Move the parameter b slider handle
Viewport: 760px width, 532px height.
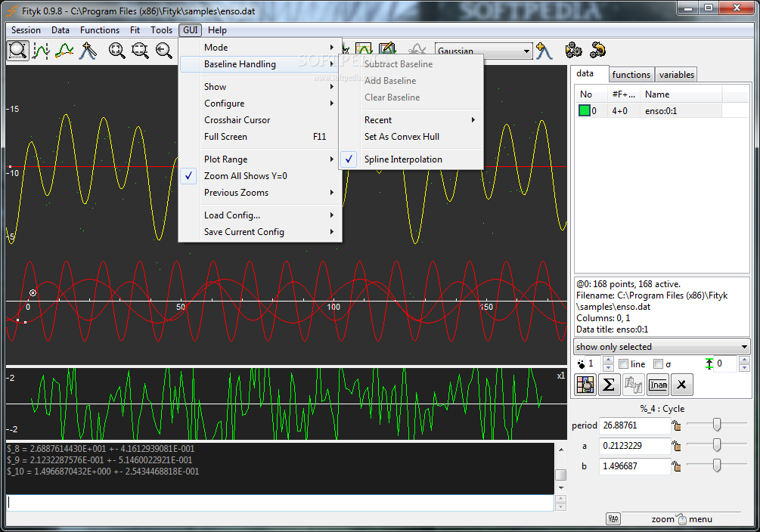coord(717,466)
